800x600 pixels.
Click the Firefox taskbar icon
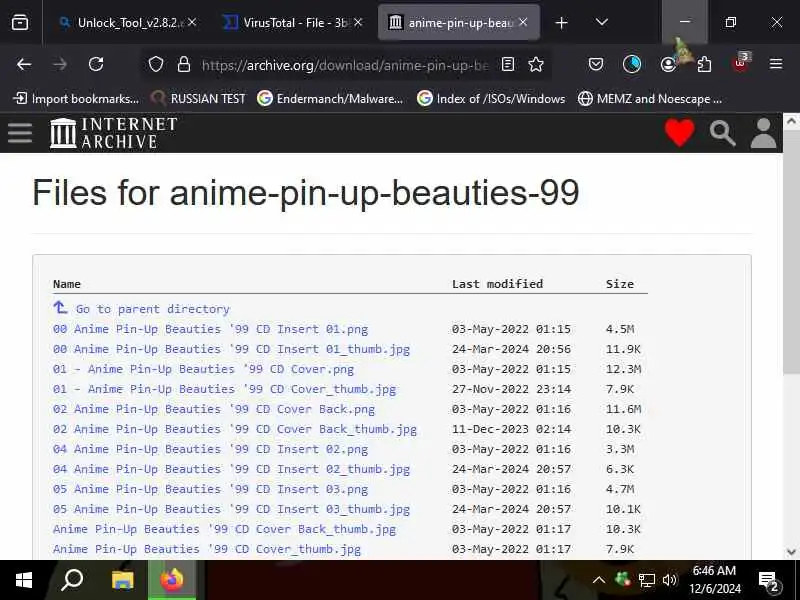click(172, 580)
